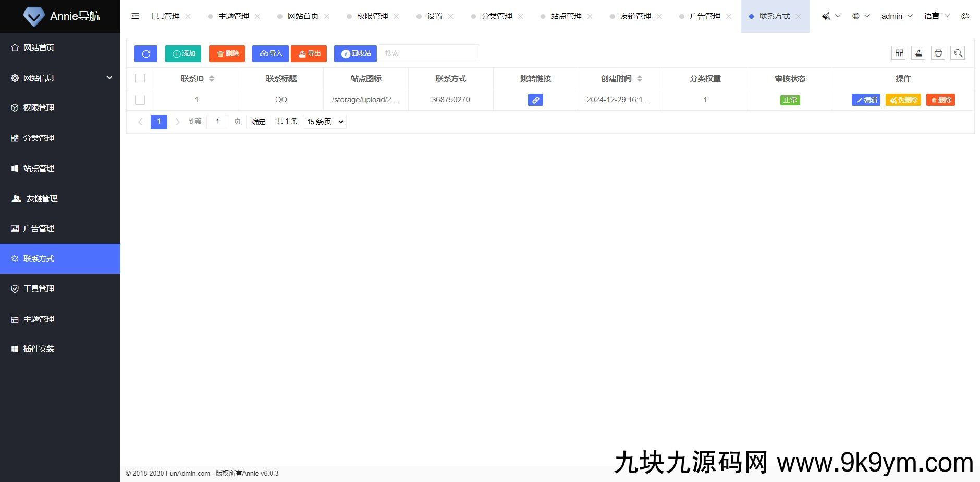Click the pagination 确定 button

click(x=259, y=122)
